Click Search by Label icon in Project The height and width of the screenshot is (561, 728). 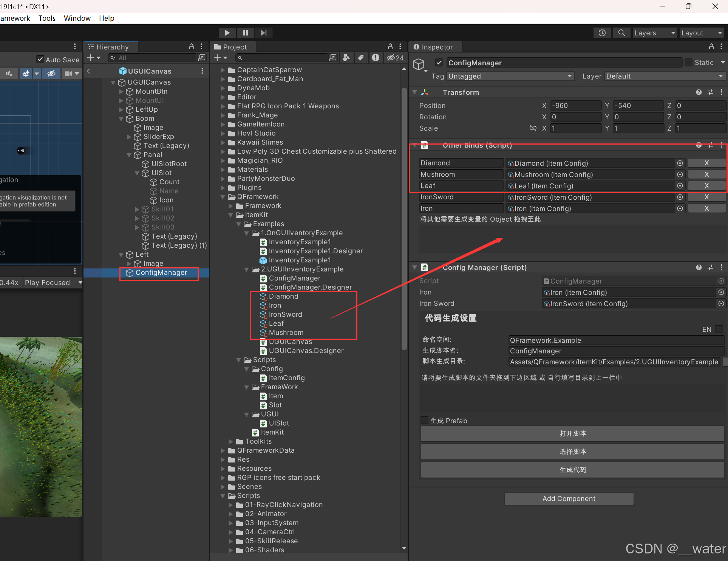[361, 58]
